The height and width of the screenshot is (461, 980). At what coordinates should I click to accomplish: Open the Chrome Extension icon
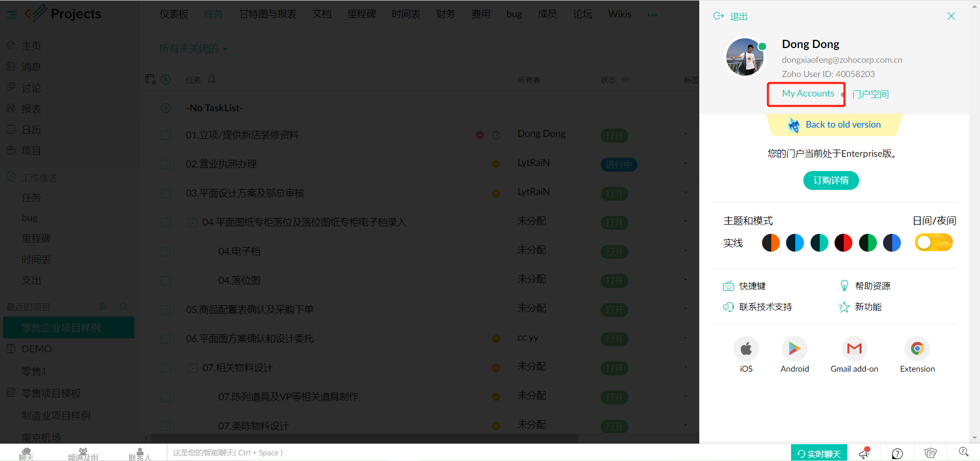pyautogui.click(x=917, y=349)
